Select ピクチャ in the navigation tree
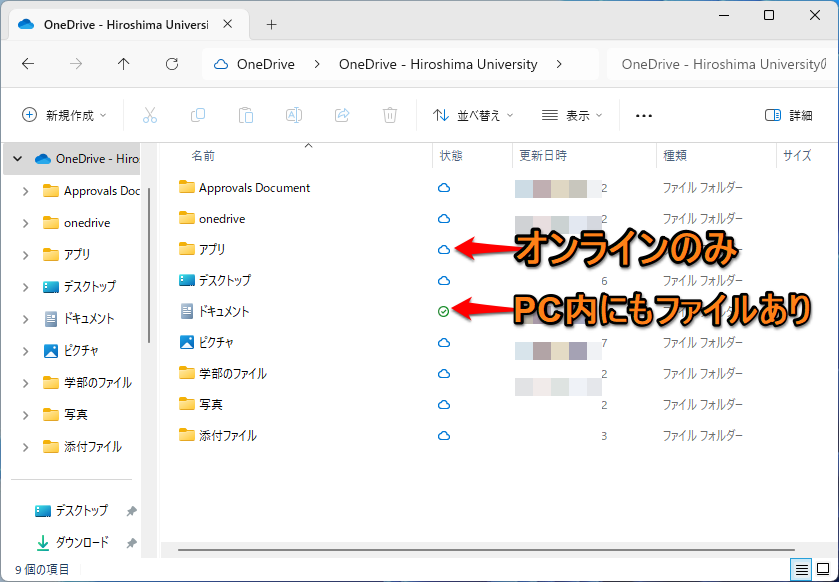 tap(81, 351)
